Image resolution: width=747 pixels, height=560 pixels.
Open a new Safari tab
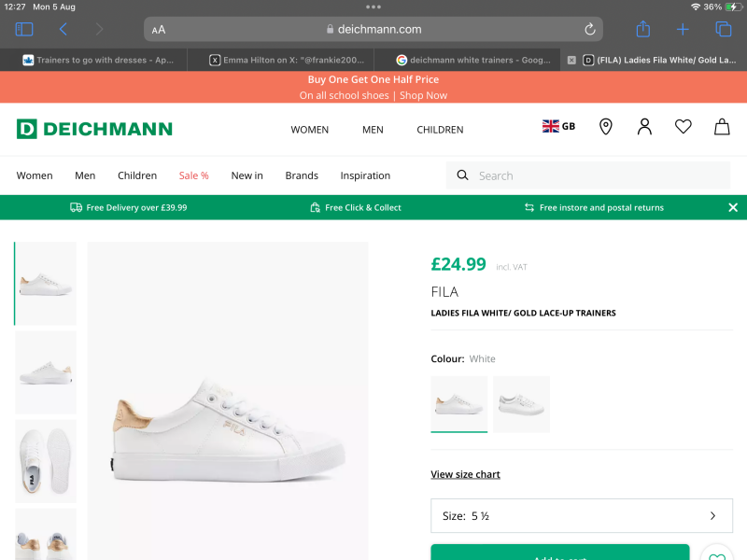pyautogui.click(x=683, y=30)
